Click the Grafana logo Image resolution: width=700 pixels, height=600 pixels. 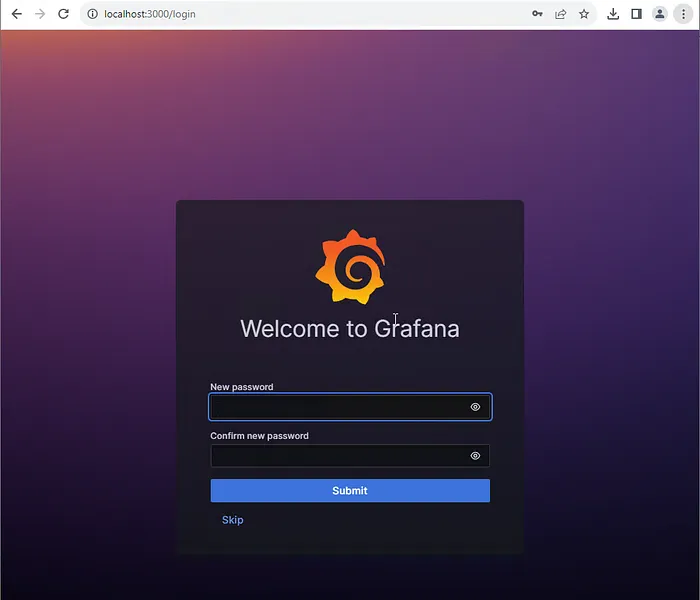(x=350, y=266)
